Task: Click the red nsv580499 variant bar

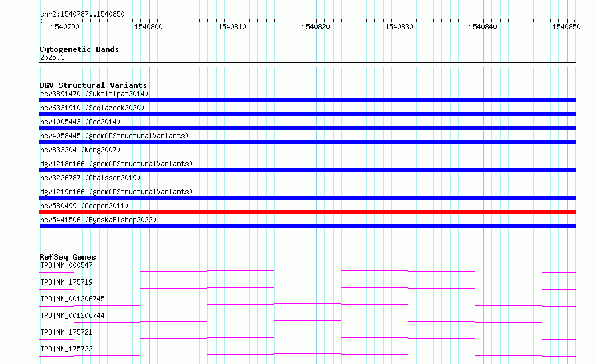Action: coord(308,212)
